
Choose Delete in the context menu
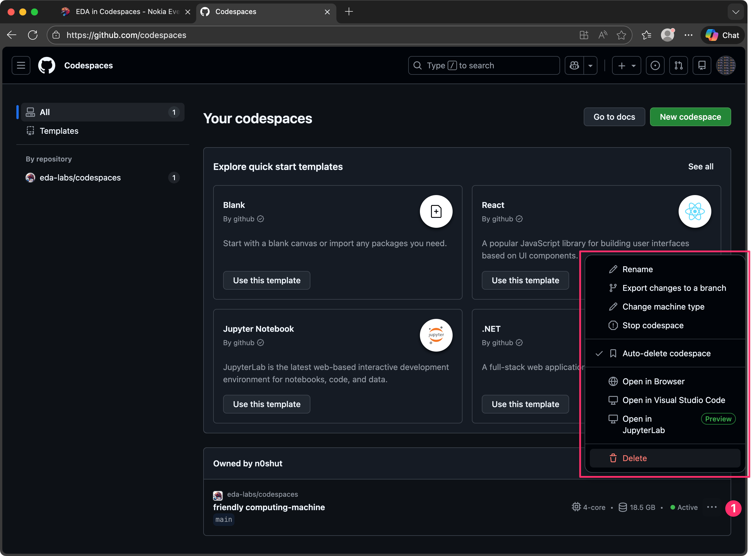pos(634,458)
